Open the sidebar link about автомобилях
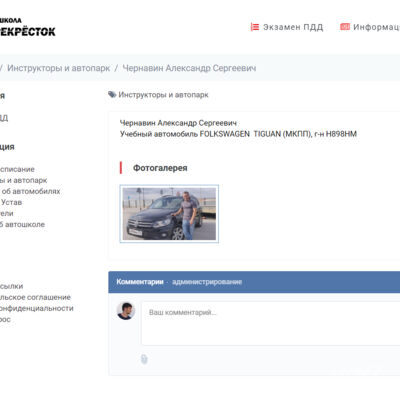This screenshot has width=400, height=400. 30,191
